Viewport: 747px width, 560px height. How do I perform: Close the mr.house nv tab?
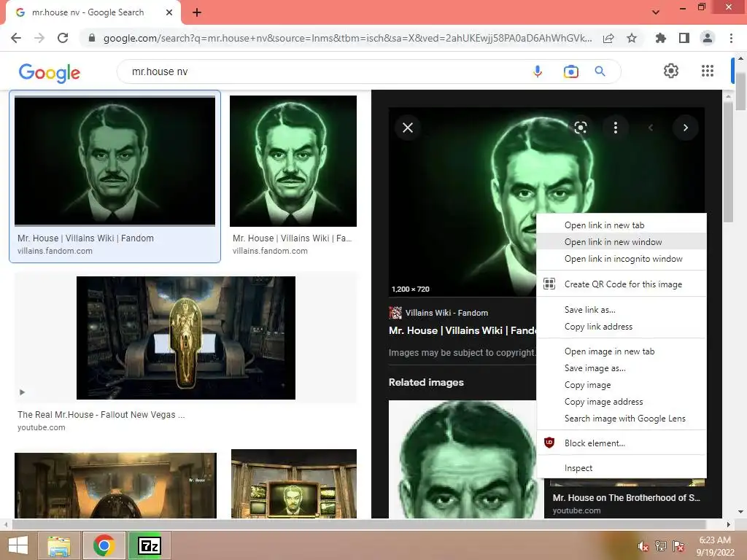(169, 13)
